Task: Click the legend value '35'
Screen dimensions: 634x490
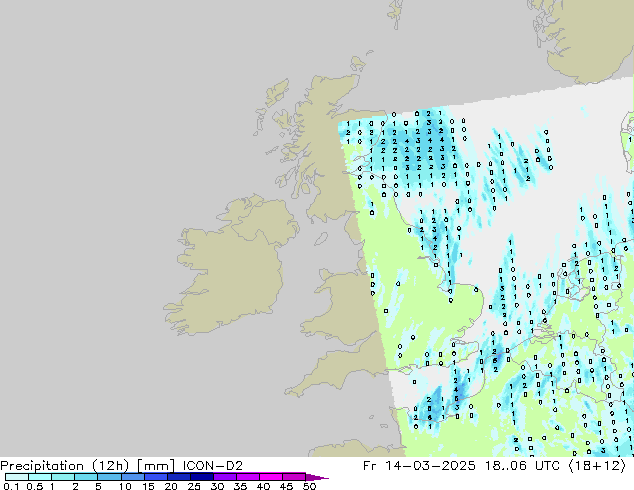Action: point(240,486)
